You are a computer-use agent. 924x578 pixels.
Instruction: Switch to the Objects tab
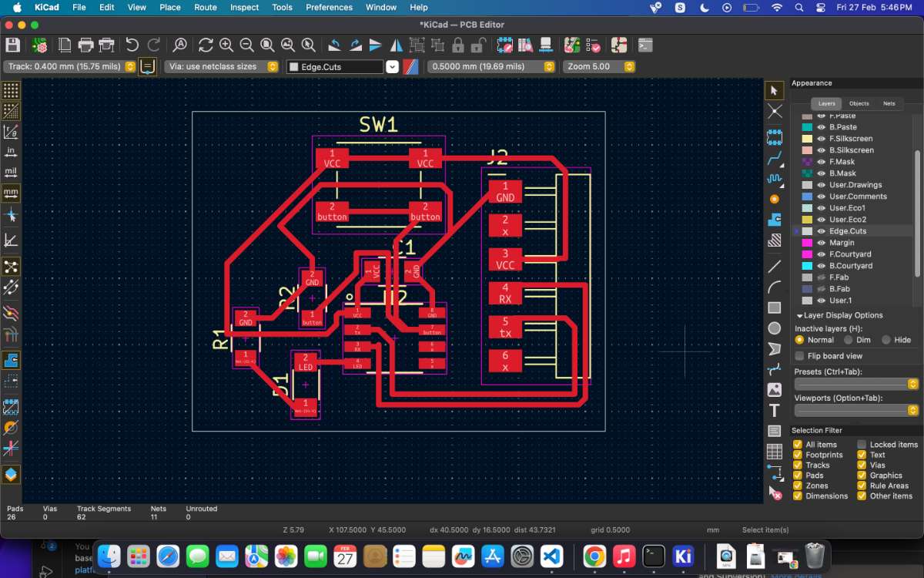tap(859, 103)
